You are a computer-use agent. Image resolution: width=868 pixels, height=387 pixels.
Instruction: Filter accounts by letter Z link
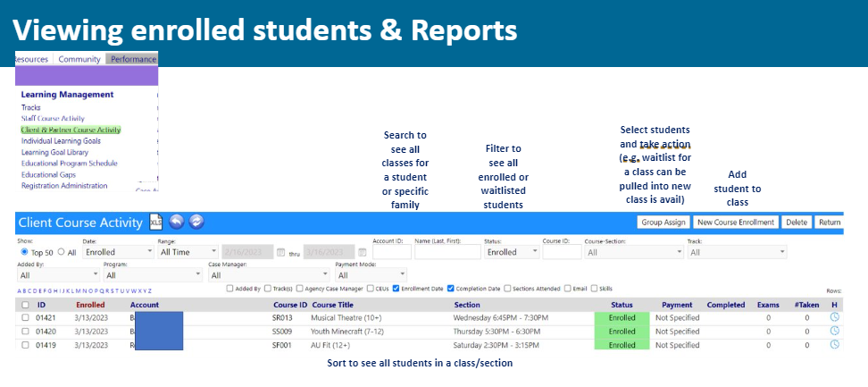(149, 290)
